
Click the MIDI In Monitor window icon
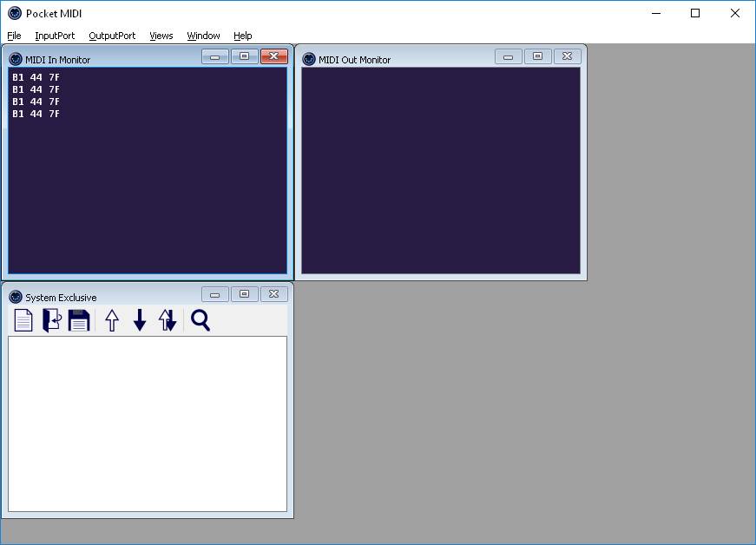(16, 59)
